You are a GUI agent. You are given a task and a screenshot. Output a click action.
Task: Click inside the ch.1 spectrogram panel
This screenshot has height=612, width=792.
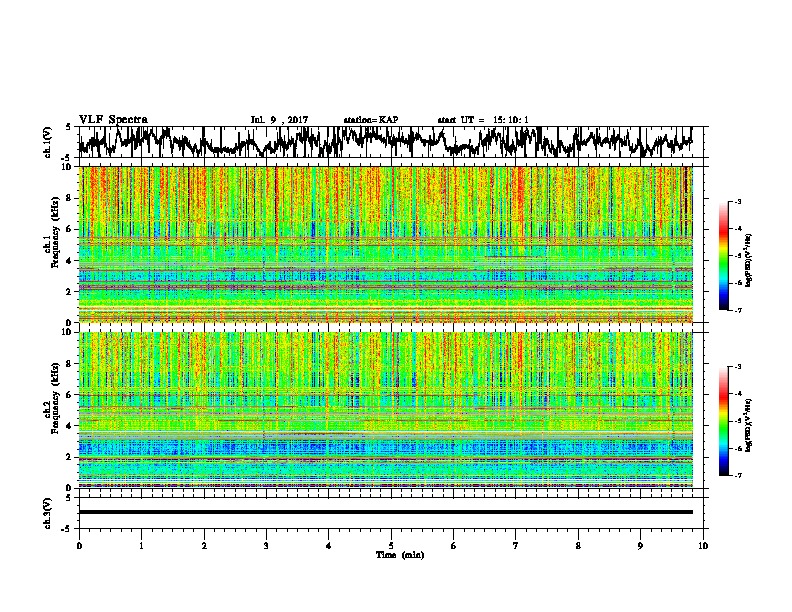click(x=385, y=244)
